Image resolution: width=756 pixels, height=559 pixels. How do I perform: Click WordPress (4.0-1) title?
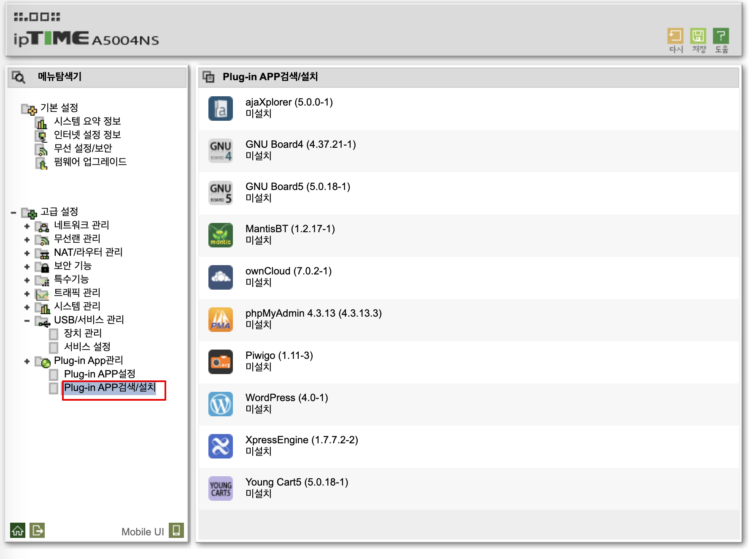(287, 398)
